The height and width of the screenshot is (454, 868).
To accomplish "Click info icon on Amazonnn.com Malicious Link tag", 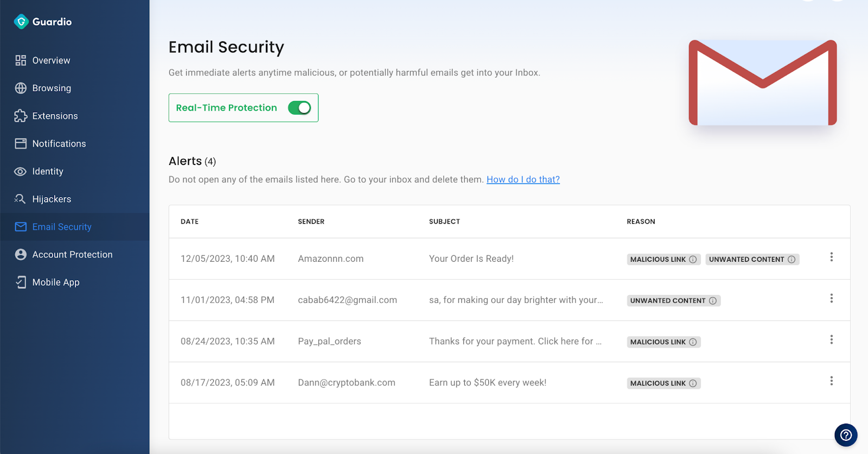I will (693, 260).
